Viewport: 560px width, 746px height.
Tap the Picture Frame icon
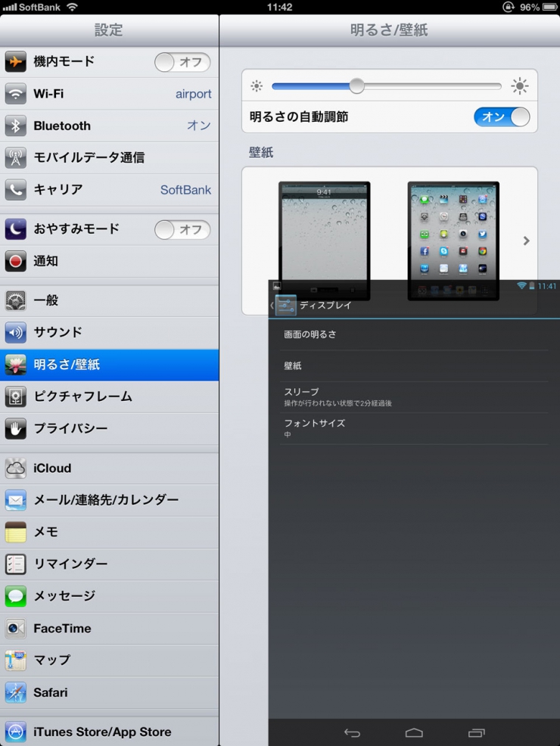coord(15,396)
